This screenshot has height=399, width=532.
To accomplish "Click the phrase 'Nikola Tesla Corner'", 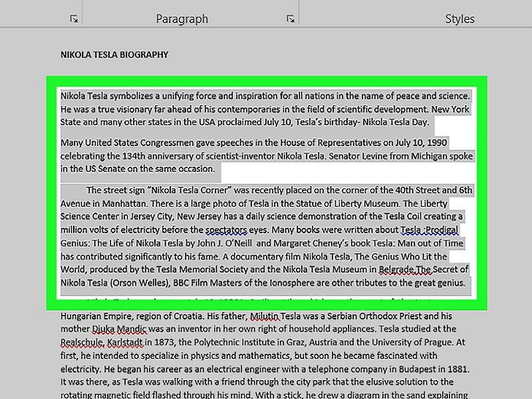I will coord(190,190).
